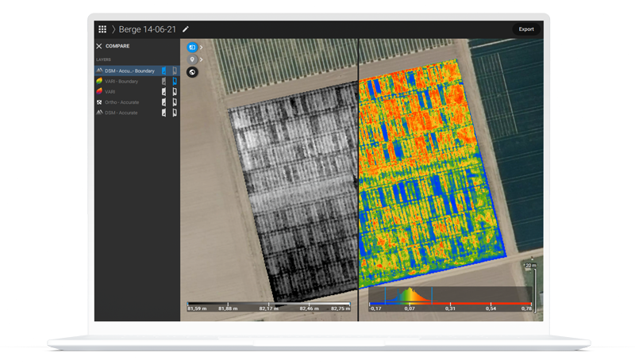Image resolution: width=635 pixels, height=364 pixels.
Task: Click the DSM Accurate layer mountain icon
Action: click(x=99, y=113)
